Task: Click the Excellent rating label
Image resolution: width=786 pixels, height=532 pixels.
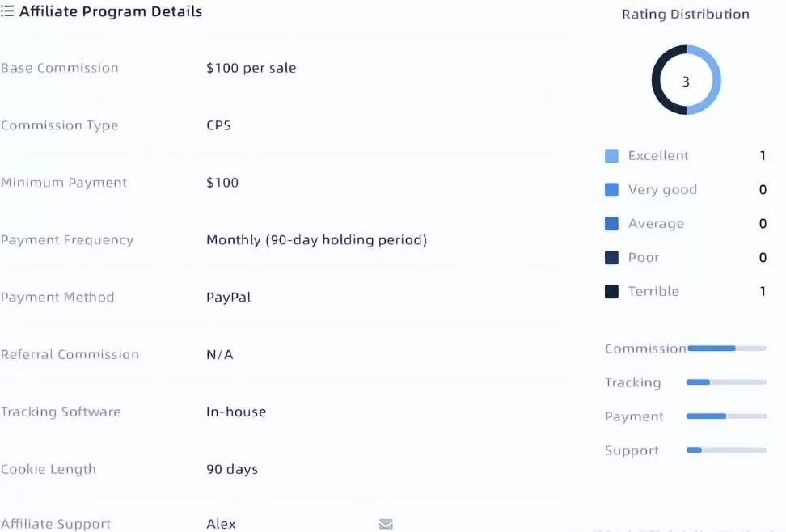Action: coord(658,156)
